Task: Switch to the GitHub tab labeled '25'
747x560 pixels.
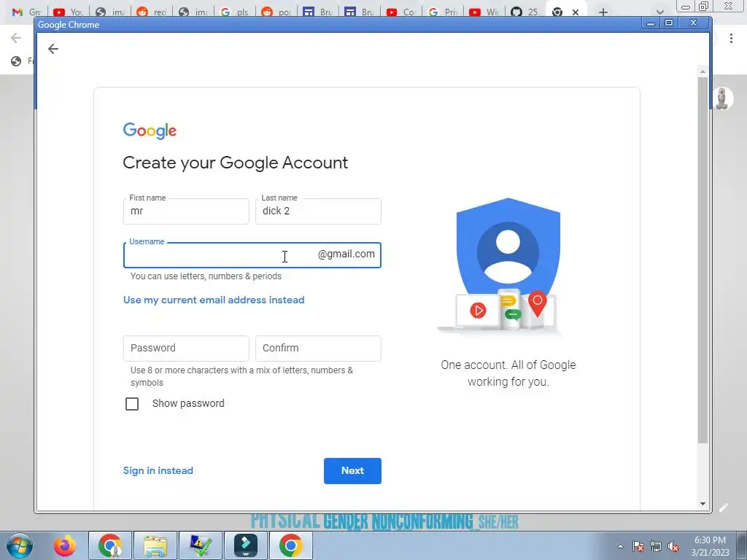Action: [525, 12]
